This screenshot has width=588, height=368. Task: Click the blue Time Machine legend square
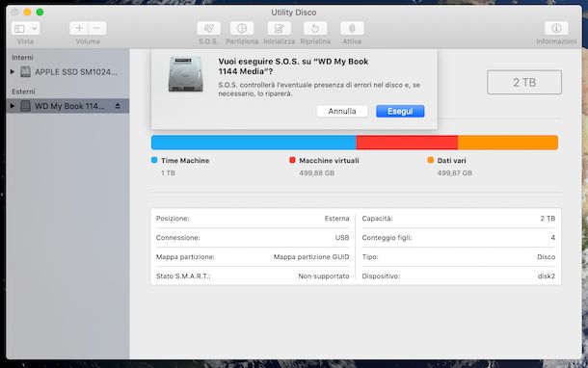click(x=154, y=160)
